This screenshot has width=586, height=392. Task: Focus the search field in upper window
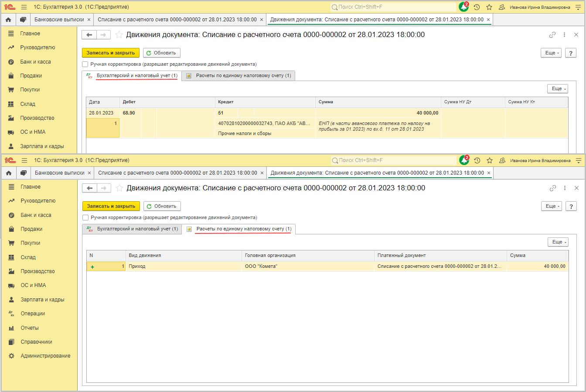coord(393,7)
